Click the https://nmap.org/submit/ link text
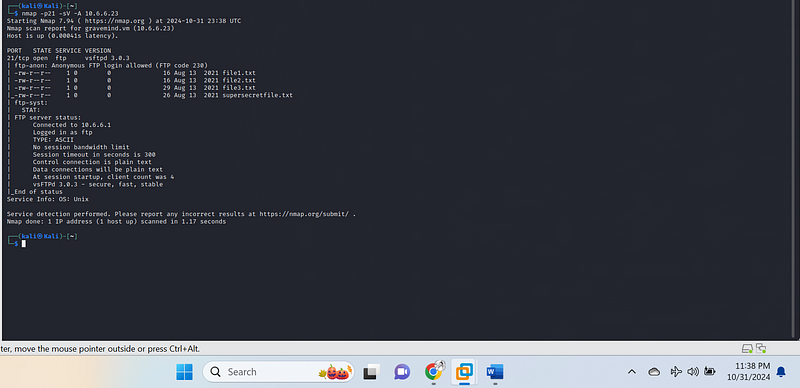Viewport: 800px width, 388px height. (x=304, y=214)
